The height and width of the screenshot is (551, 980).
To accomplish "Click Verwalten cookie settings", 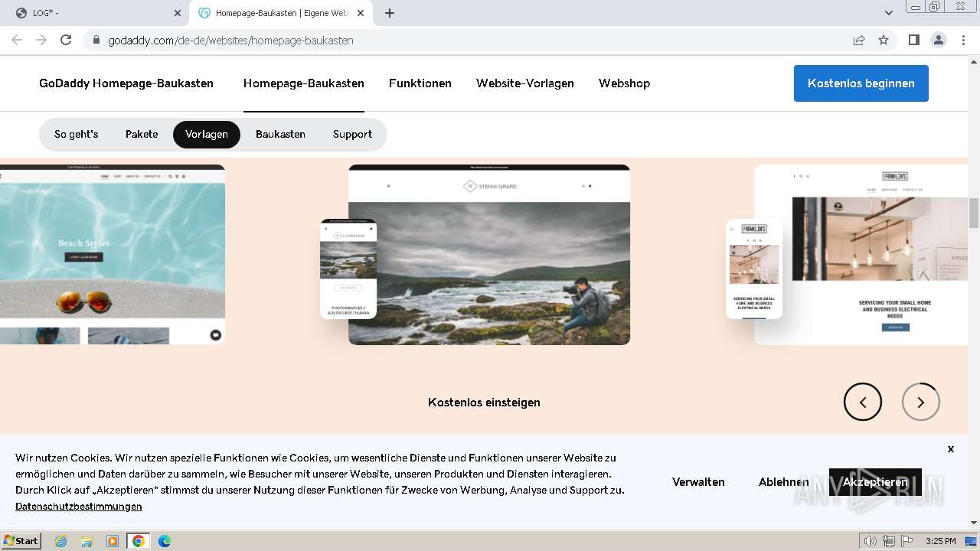I will point(698,482).
